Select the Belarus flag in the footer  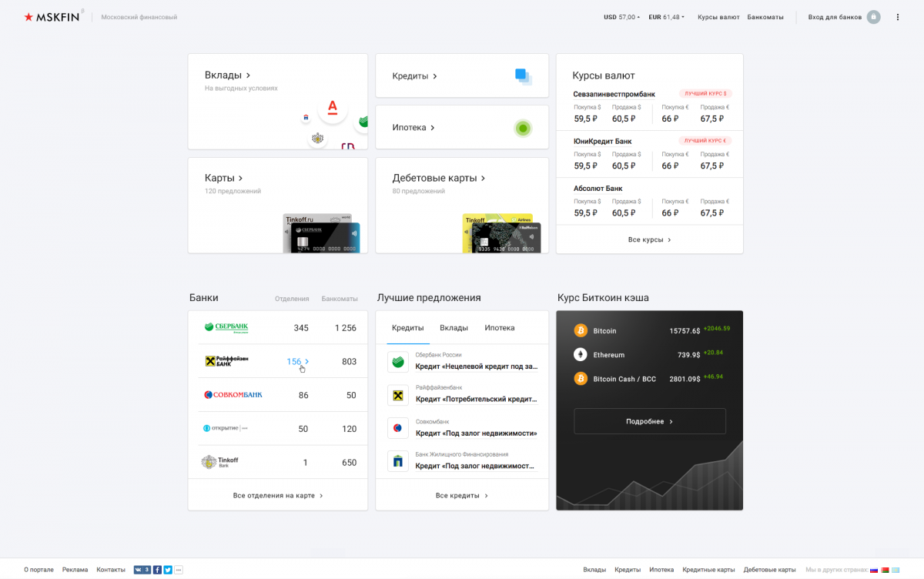point(885,570)
